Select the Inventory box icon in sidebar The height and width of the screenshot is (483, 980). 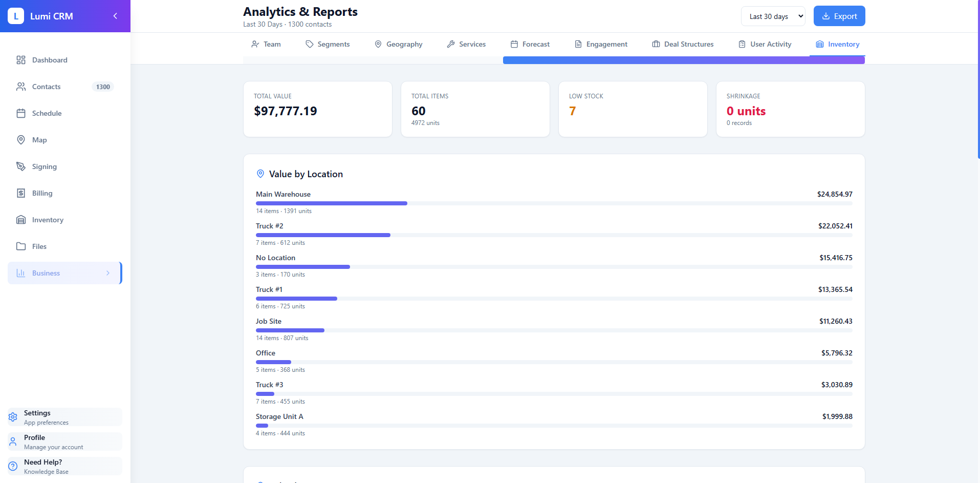21,220
